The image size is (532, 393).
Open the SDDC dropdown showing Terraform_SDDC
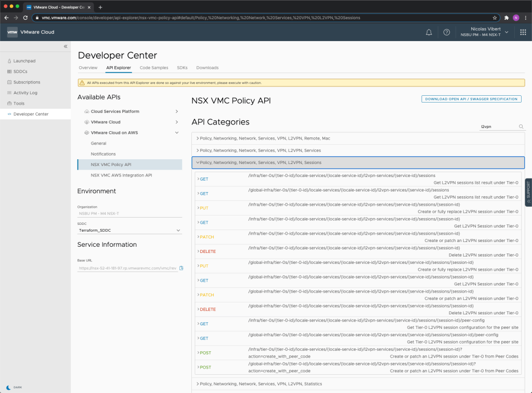(x=129, y=230)
